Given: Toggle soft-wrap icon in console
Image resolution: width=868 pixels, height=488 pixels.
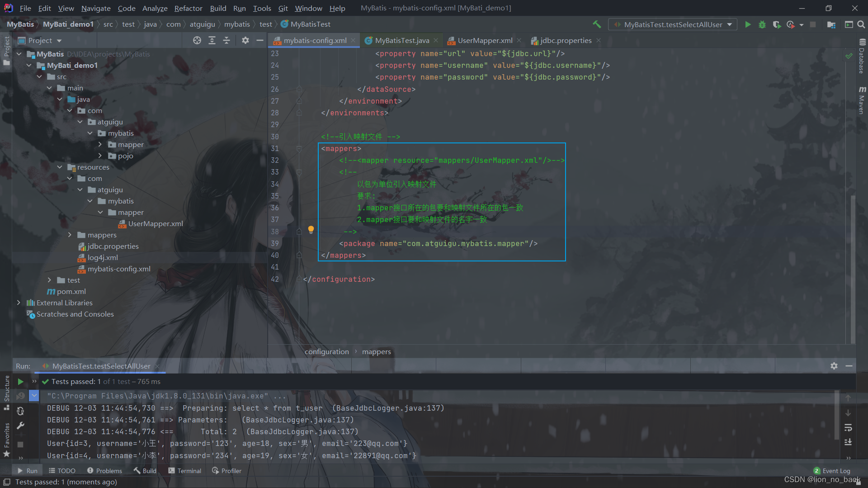Looking at the screenshot, I should coord(848,427).
